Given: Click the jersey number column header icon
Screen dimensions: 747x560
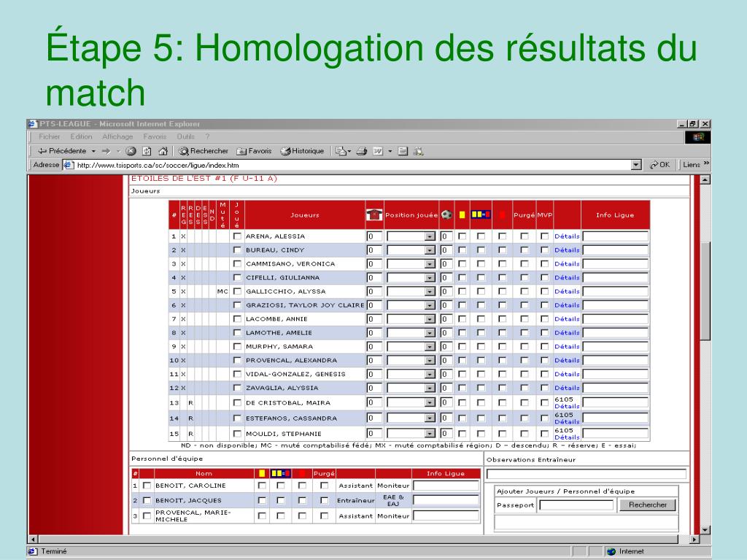Looking at the screenshot, I should (374, 215).
